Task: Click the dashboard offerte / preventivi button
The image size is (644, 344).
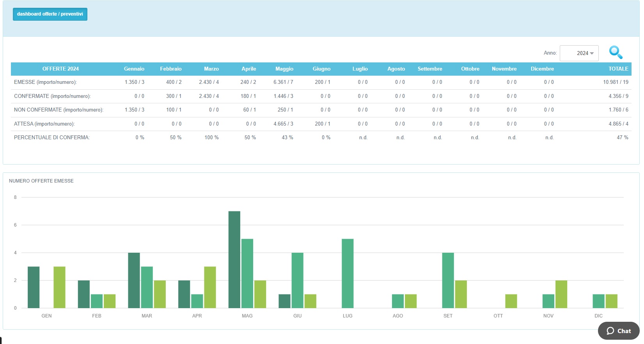Action: (x=50, y=14)
